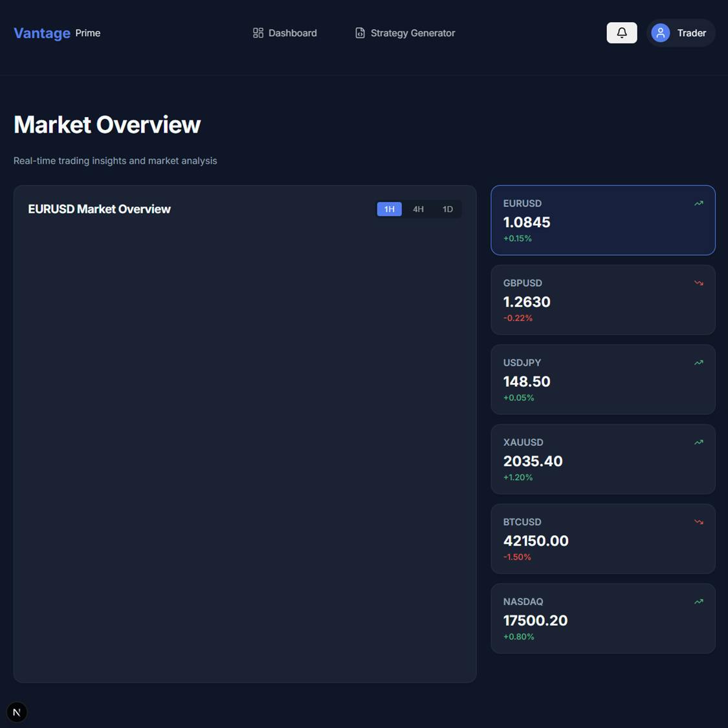The width and height of the screenshot is (728, 728).
Task: Switch chart to 1D timeframe
Action: [448, 209]
